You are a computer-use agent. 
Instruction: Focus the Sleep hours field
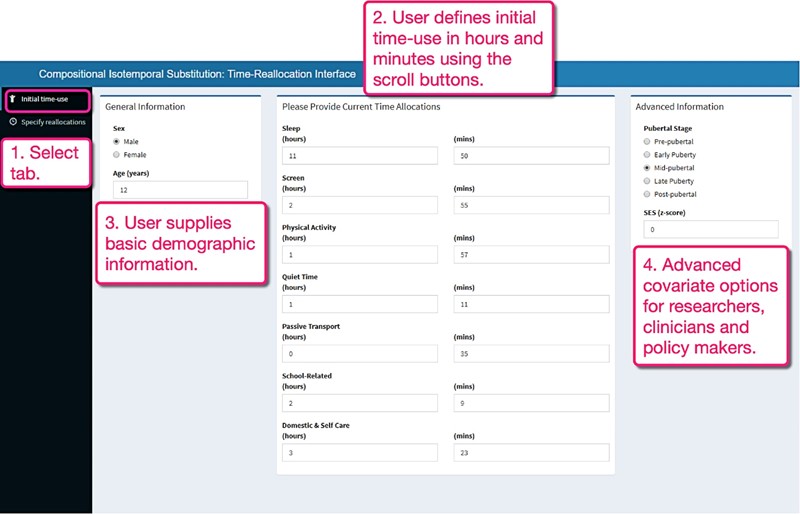click(x=360, y=156)
